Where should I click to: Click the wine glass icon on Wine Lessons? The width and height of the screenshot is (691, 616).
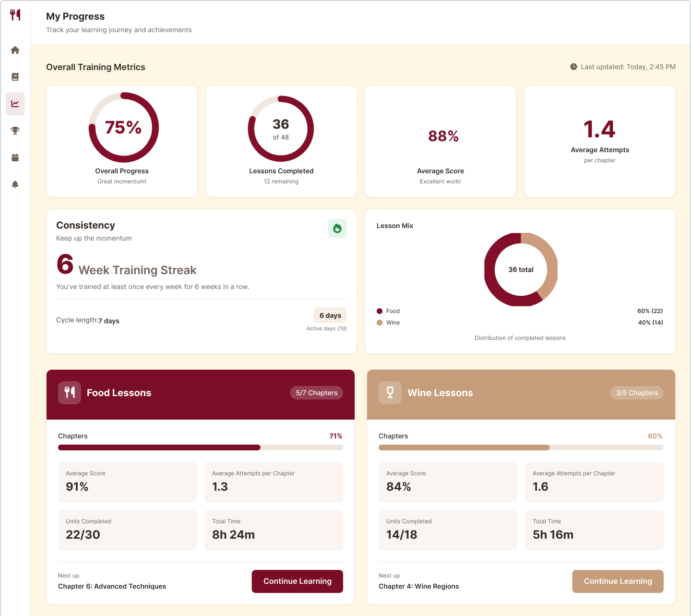(390, 392)
